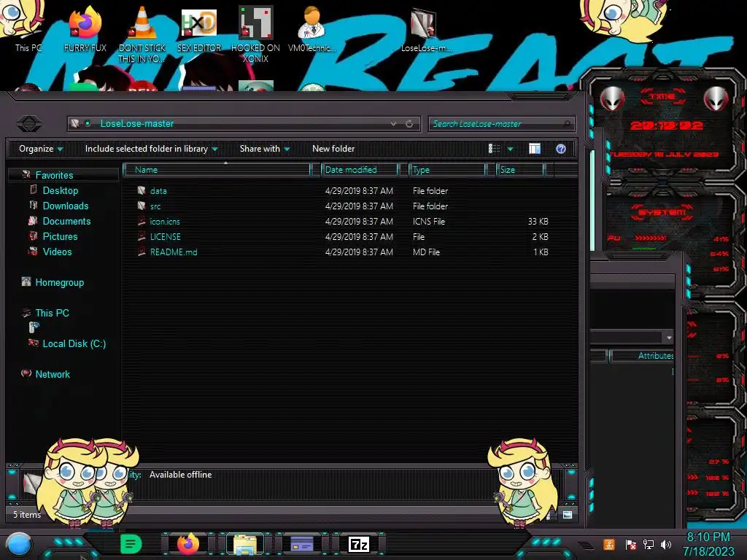Screen dimensions: 747x560
Task: Open 7-Zip from the taskbar
Action: tap(359, 544)
